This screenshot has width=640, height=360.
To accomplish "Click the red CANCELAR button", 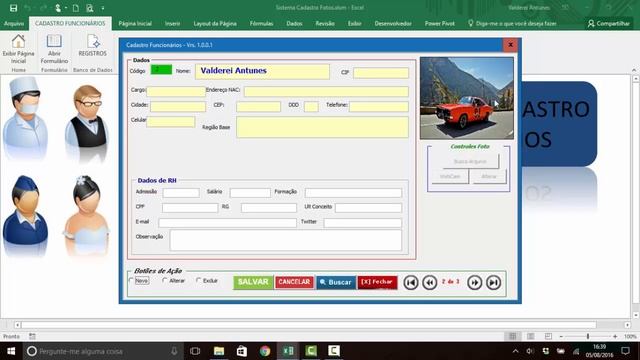I will [294, 282].
